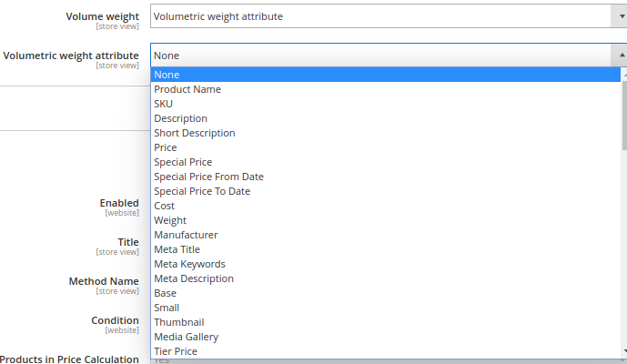Click the dropdown list scrollbar thumb
Screen dimensions: 627x364
click(x=623, y=114)
